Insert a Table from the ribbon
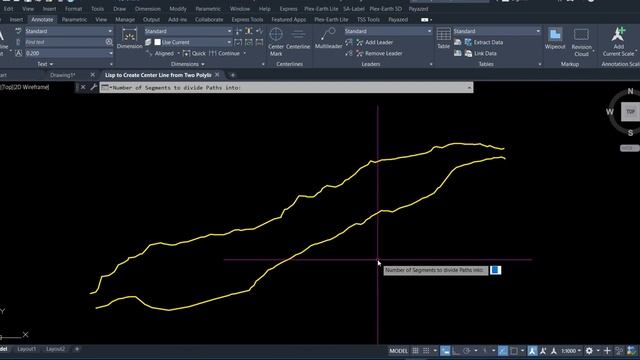The image size is (640, 360). (x=443, y=38)
